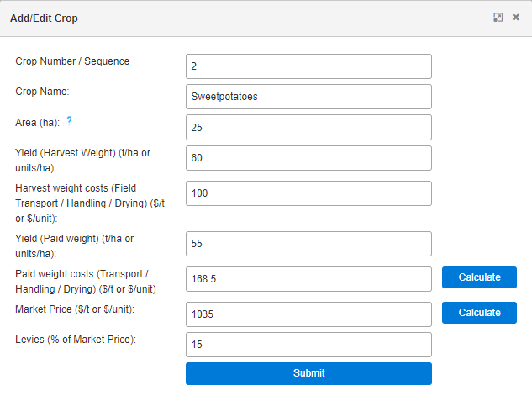
Task: Click the Market Price input showing 1035
Action: point(308,313)
